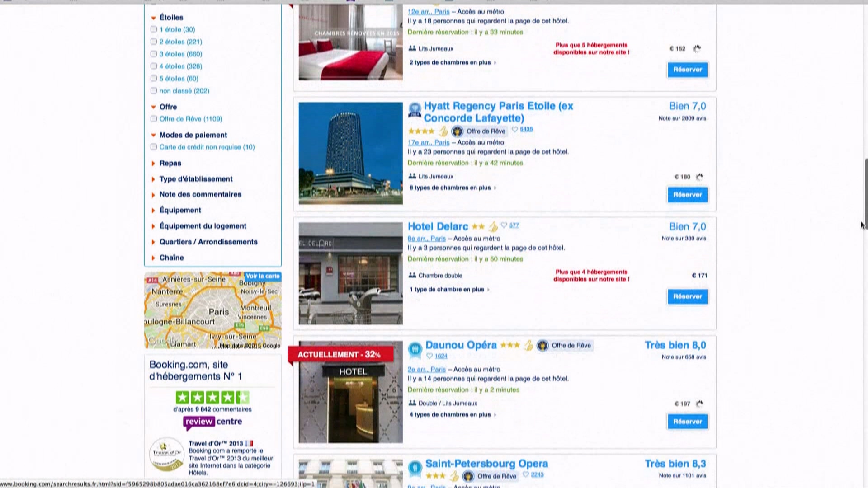The image size is (868, 488).
Task: Click the Review Centre logo
Action: pos(212,422)
